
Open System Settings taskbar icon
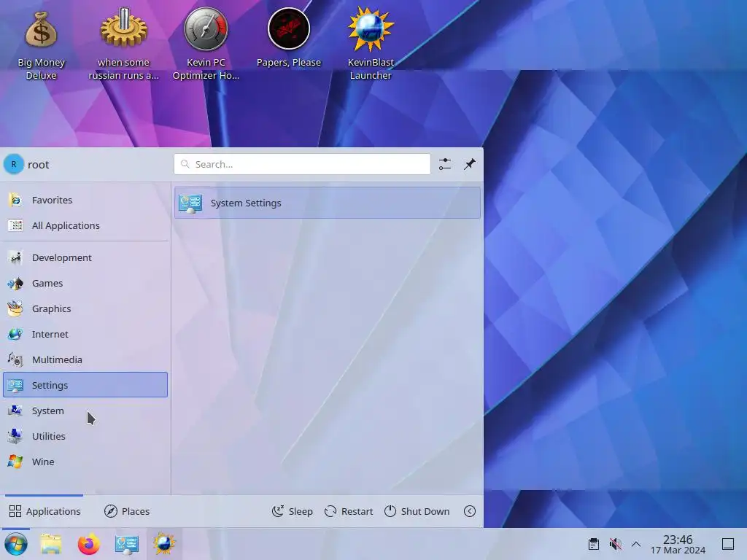[126, 544]
